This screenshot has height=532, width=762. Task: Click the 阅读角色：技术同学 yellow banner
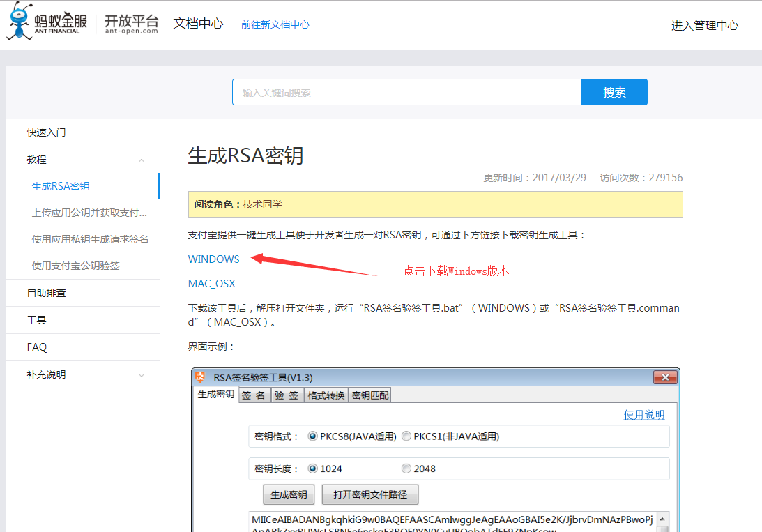436,204
